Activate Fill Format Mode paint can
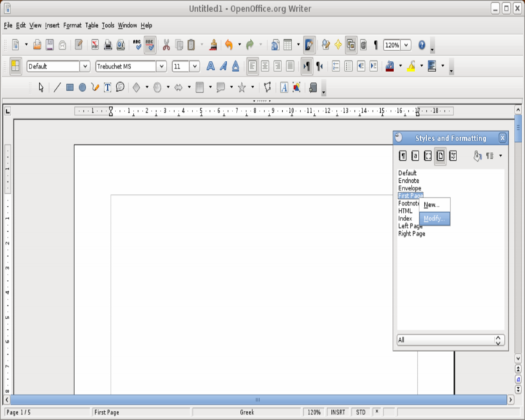The height and width of the screenshot is (420, 525). (x=477, y=155)
